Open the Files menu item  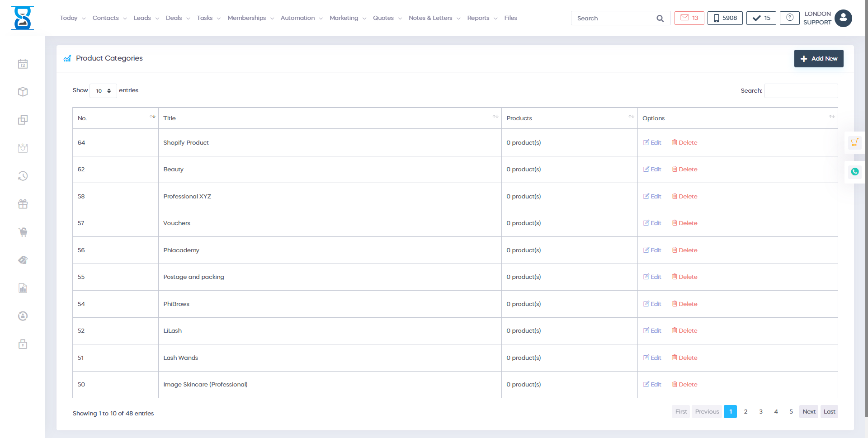click(x=510, y=18)
